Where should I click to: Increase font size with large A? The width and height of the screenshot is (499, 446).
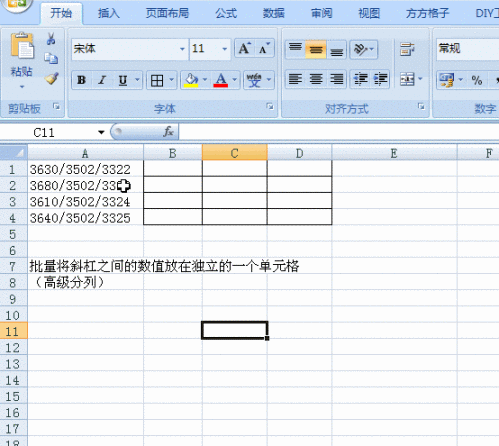(244, 49)
